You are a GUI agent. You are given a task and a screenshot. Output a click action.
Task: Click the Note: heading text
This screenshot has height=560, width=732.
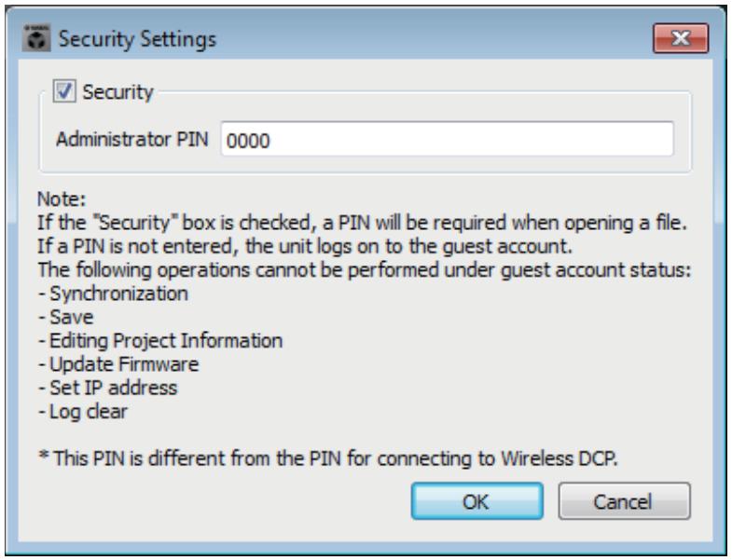62,199
